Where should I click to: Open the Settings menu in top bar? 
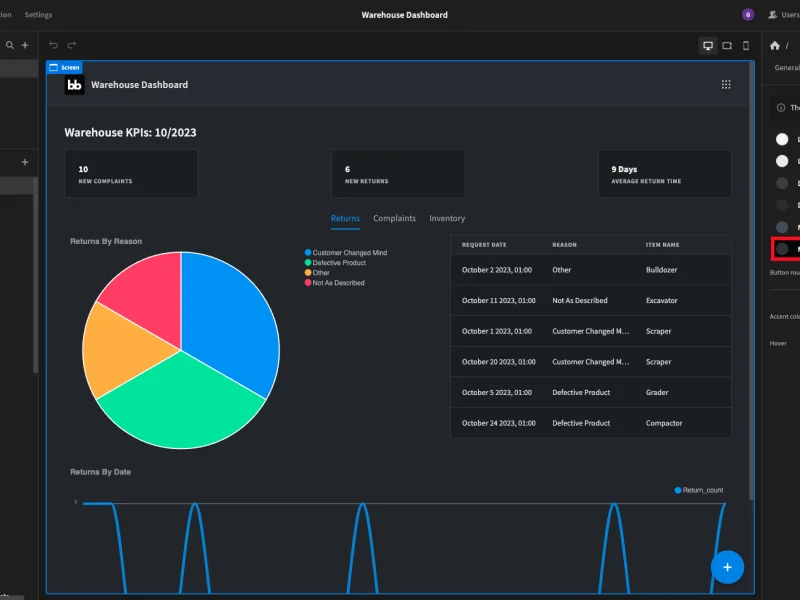pos(38,15)
